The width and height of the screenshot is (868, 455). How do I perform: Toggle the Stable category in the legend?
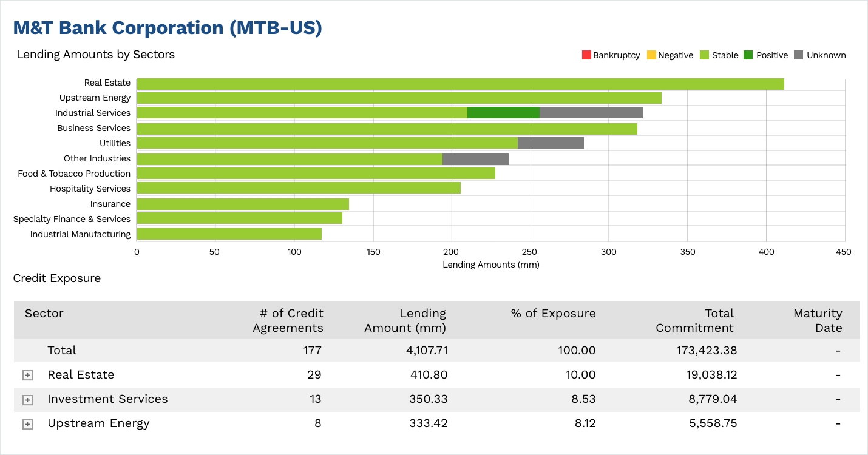(720, 55)
